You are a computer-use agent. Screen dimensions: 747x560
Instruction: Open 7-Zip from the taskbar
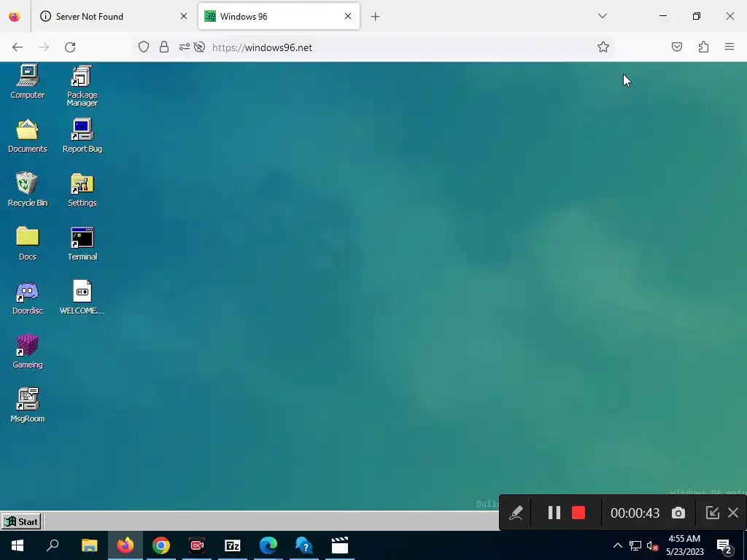pos(233,545)
